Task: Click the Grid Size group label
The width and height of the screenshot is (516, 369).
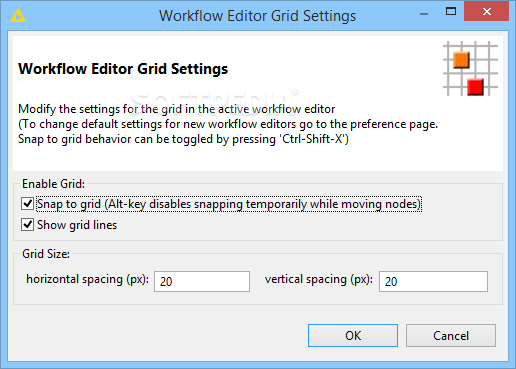Action: click(46, 254)
